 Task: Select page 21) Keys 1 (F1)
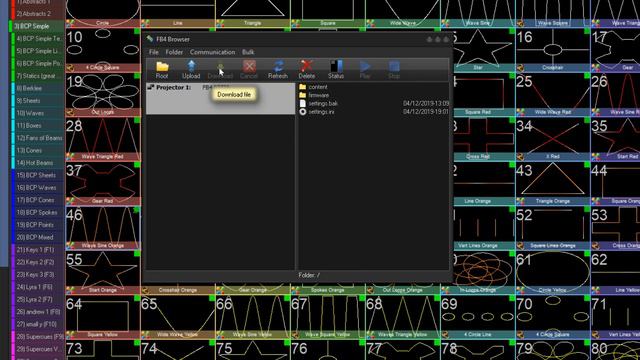38,250
